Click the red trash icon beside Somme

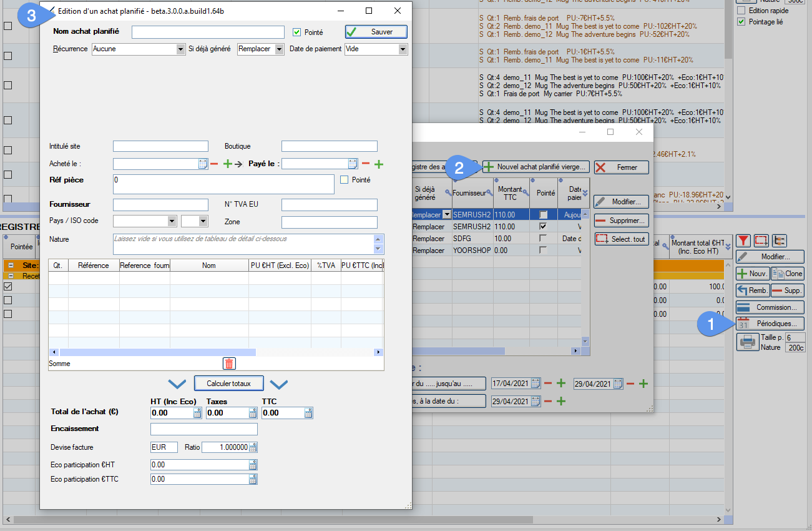229,363
